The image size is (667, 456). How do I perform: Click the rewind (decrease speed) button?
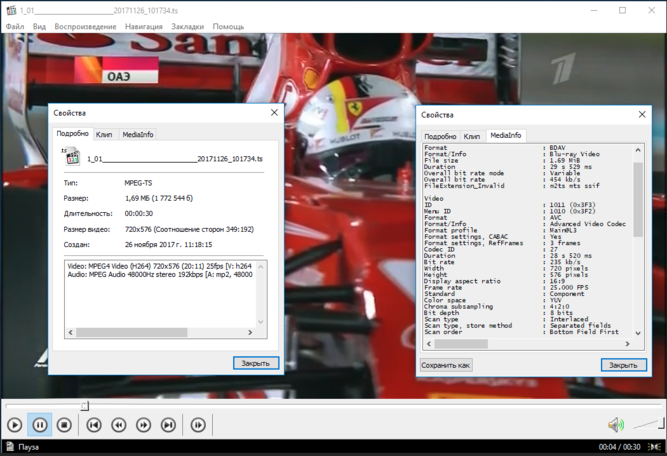(119, 425)
